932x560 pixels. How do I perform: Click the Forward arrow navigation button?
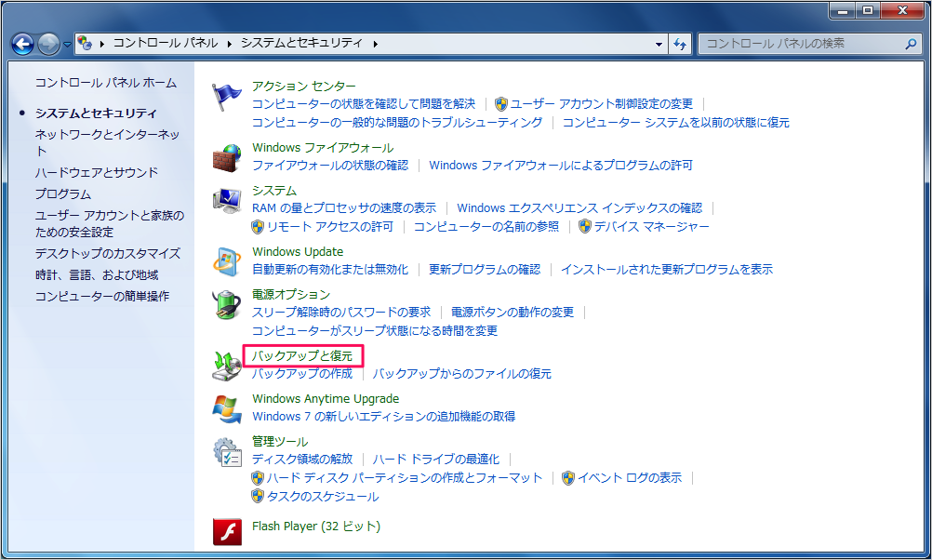[48, 44]
